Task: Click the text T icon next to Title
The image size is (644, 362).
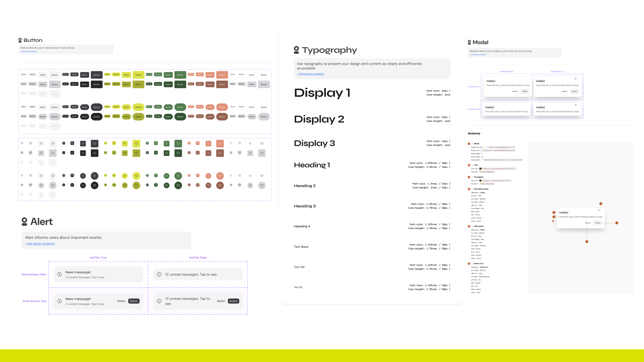Action: (x=472, y=165)
